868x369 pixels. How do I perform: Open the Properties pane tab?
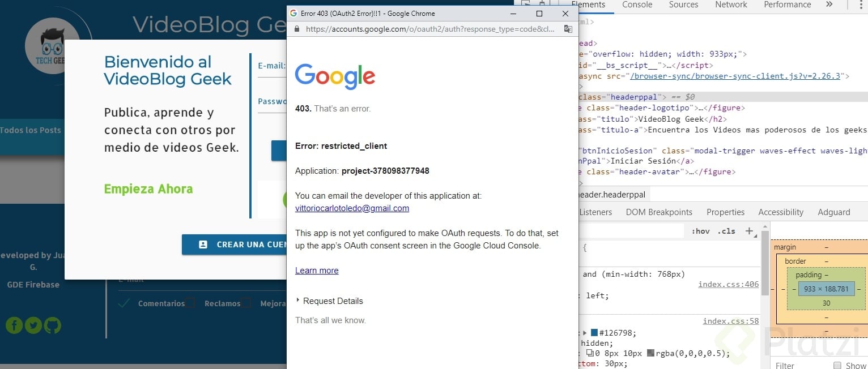[x=725, y=212]
